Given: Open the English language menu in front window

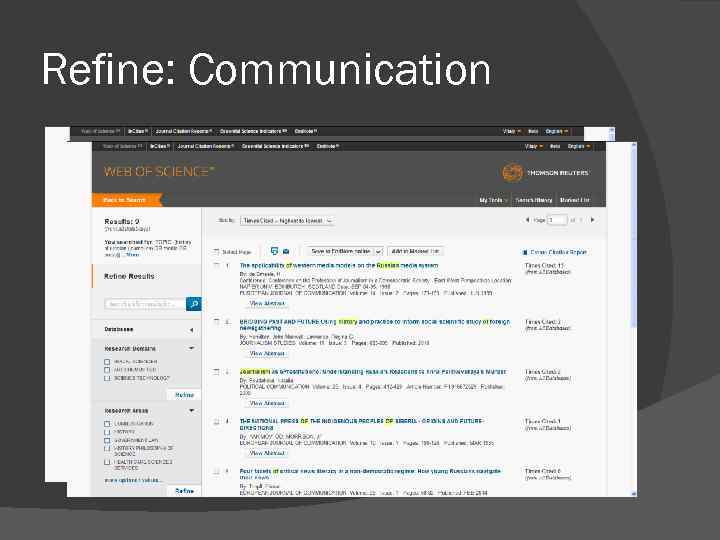Looking at the screenshot, I should [579, 146].
